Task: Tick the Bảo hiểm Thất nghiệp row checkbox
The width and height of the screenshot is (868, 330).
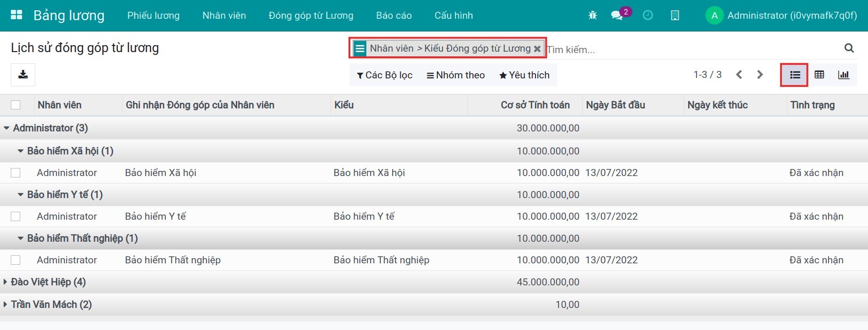Action: click(x=15, y=260)
